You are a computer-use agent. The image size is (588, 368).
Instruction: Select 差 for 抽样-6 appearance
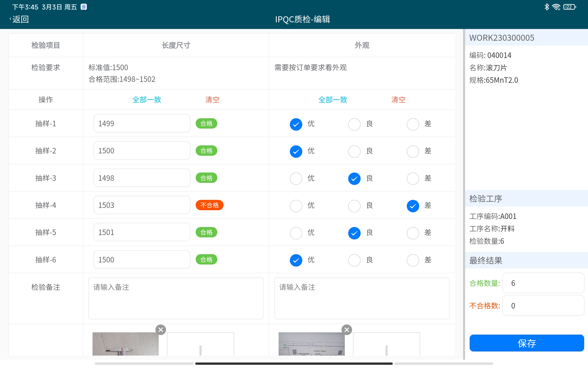click(x=413, y=260)
